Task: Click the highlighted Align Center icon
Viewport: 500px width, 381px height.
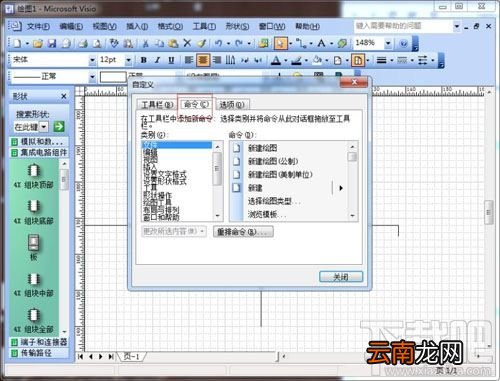Action: click(x=203, y=60)
